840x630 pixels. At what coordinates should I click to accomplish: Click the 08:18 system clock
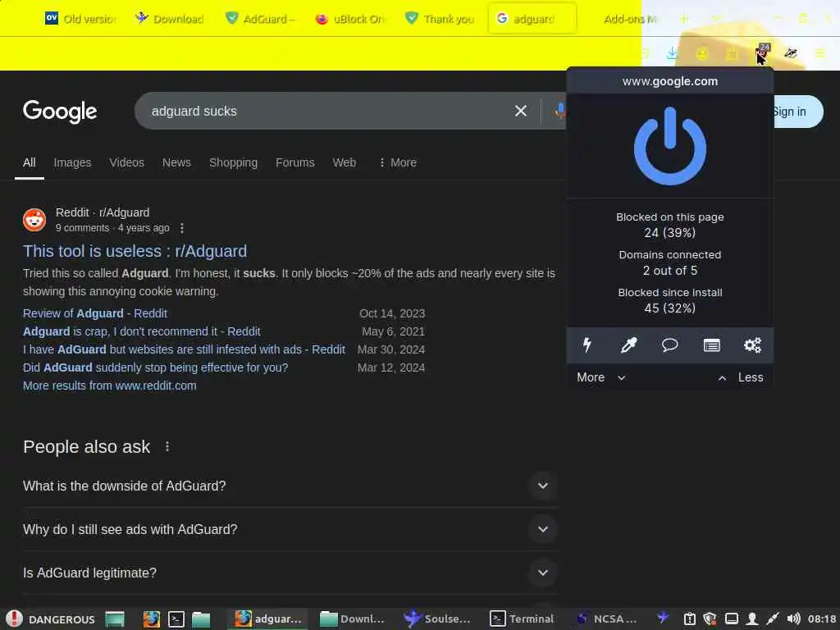[822, 619]
